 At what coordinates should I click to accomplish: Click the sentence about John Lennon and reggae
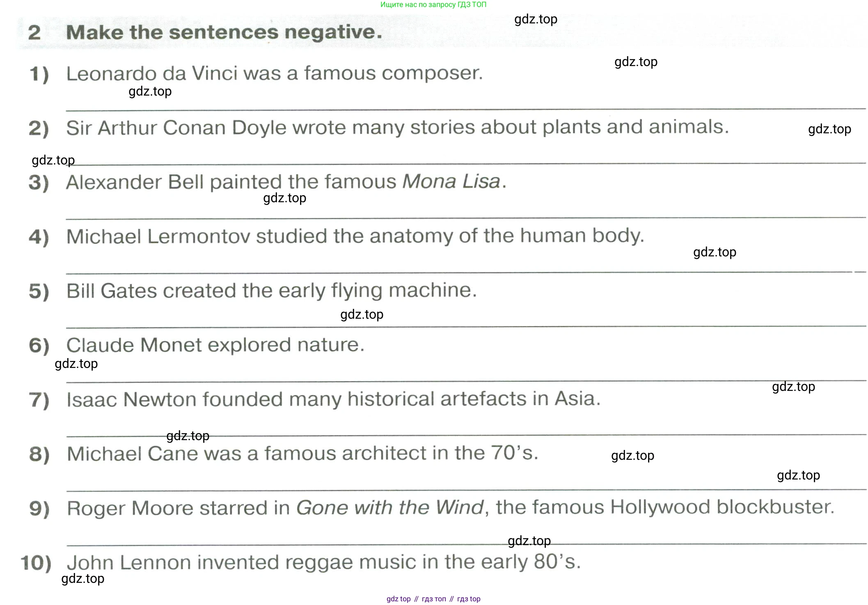coord(324,562)
